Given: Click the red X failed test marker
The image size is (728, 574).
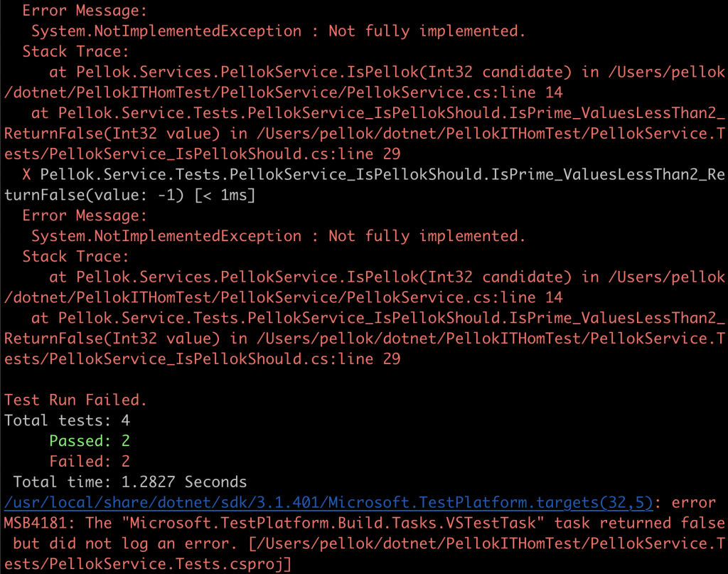Looking at the screenshot, I should tap(27, 174).
